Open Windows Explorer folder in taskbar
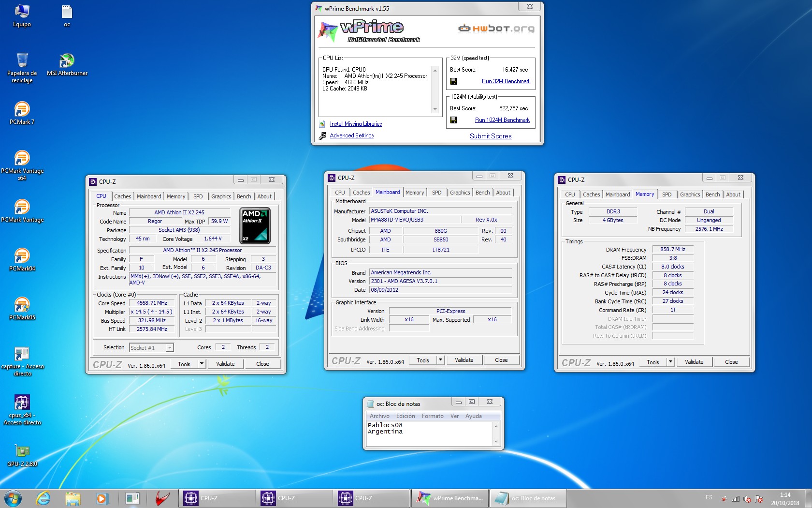This screenshot has width=812, height=508. [x=72, y=498]
